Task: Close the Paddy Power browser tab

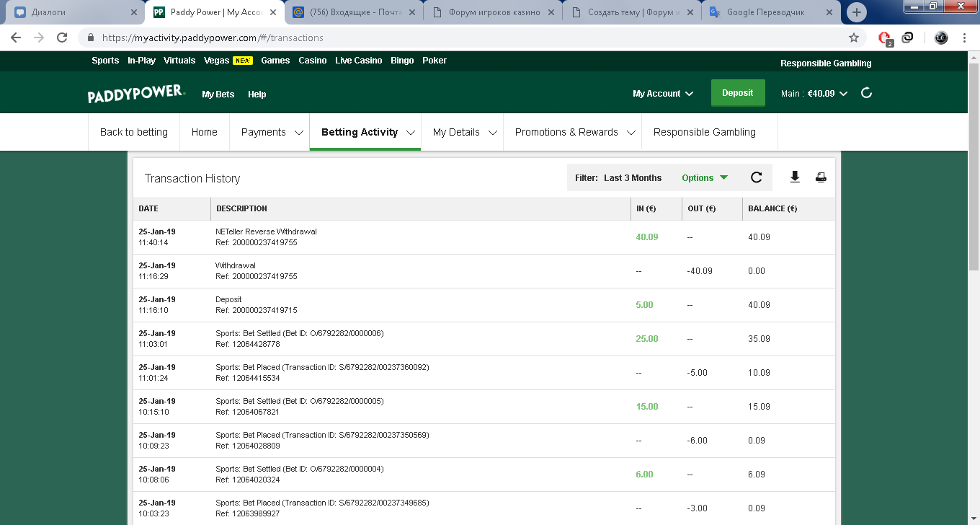Action: pyautogui.click(x=274, y=12)
